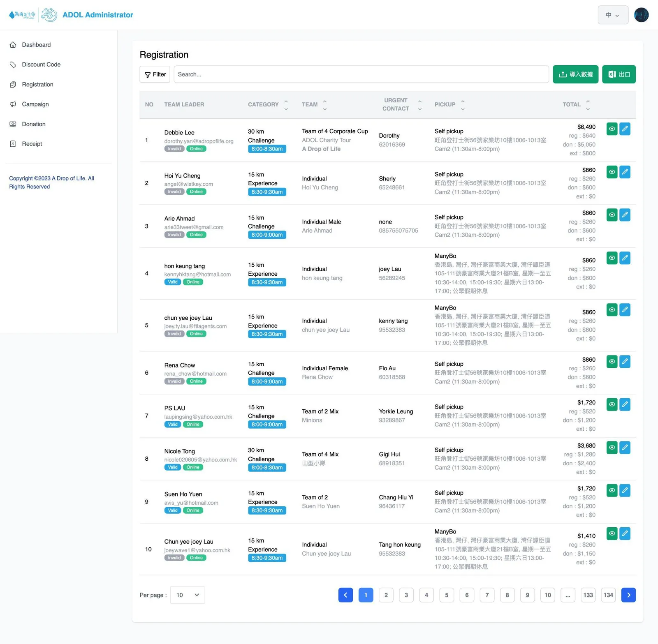Image resolution: width=658 pixels, height=644 pixels.
Task: Go to the previous page with the arrow button
Action: (x=345, y=595)
